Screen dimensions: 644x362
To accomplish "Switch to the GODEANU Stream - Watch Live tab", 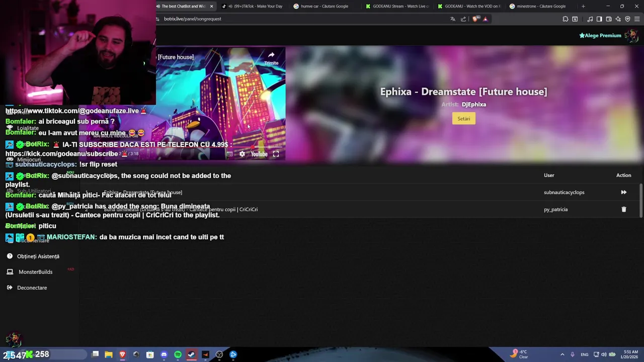I will point(397,6).
